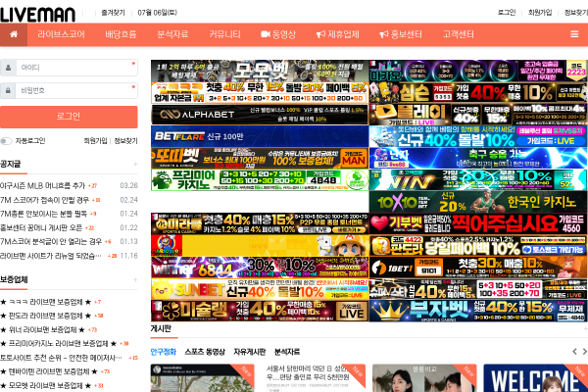Click the winner 6844 banner
This screenshot has width=588, height=392.
(260, 268)
